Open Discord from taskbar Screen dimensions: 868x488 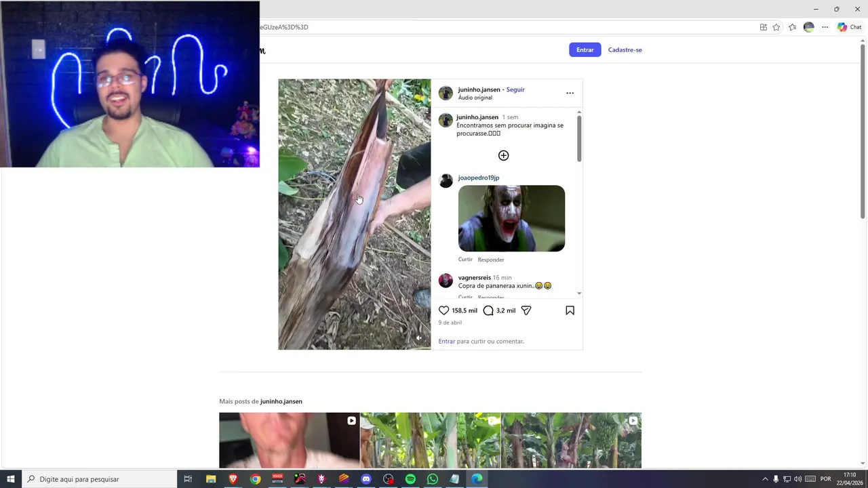[x=366, y=479]
